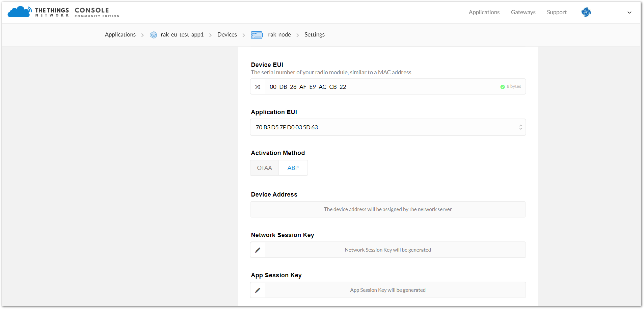Viewport: 644px width, 309px height.
Task: Click the 'Device Address' heading
Action: coord(274,195)
